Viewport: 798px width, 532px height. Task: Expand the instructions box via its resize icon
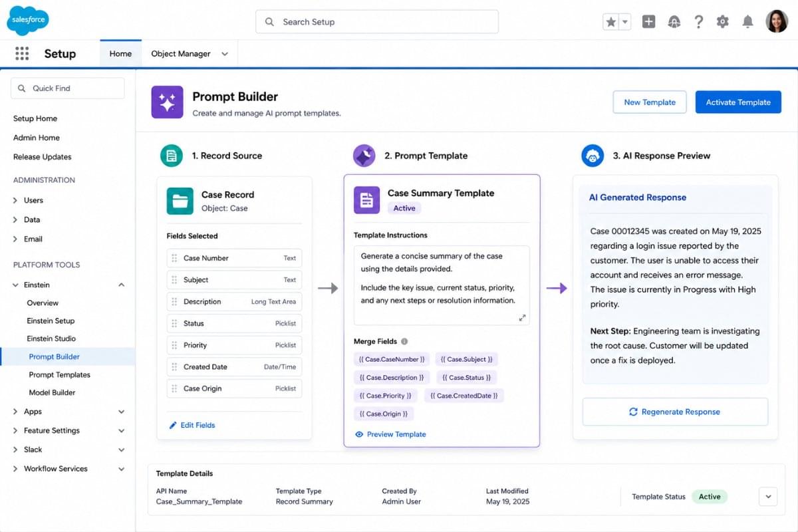(x=522, y=318)
